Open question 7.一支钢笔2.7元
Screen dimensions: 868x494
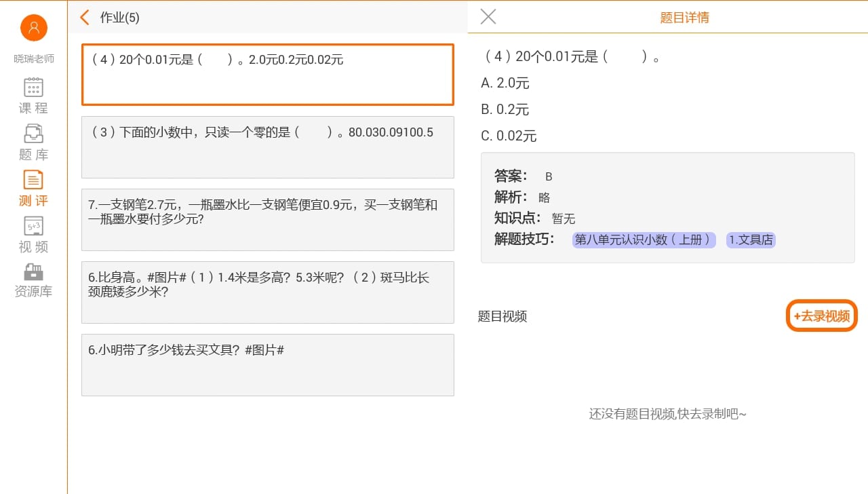click(268, 220)
